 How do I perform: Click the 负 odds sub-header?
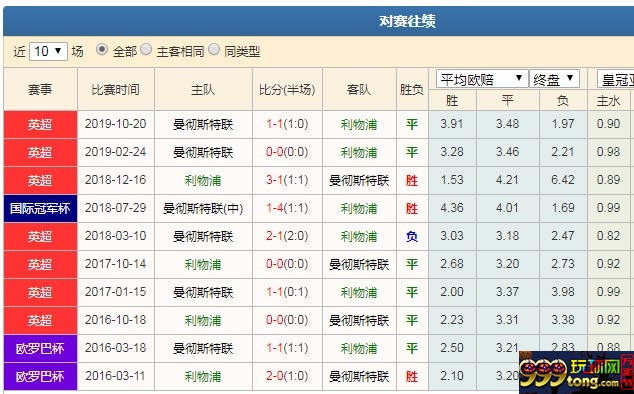[563, 100]
